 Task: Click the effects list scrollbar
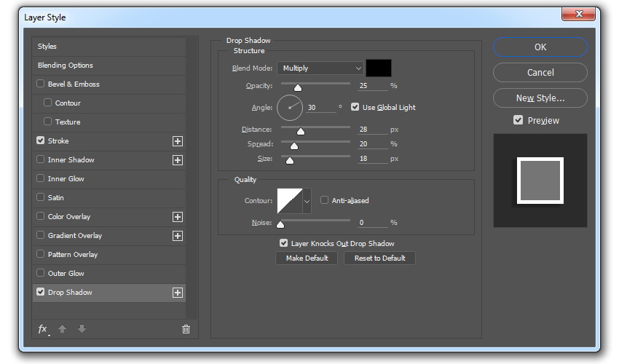point(191,178)
